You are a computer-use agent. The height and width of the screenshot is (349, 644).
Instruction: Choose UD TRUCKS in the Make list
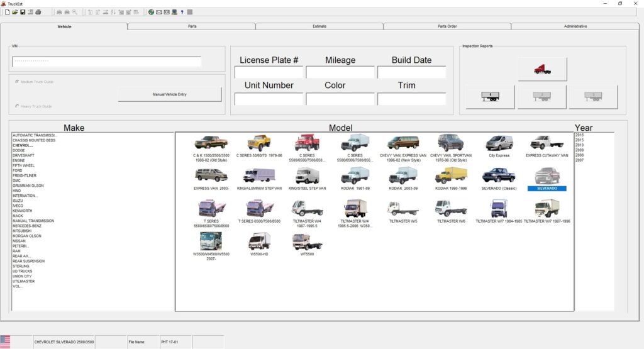pyautogui.click(x=22, y=271)
